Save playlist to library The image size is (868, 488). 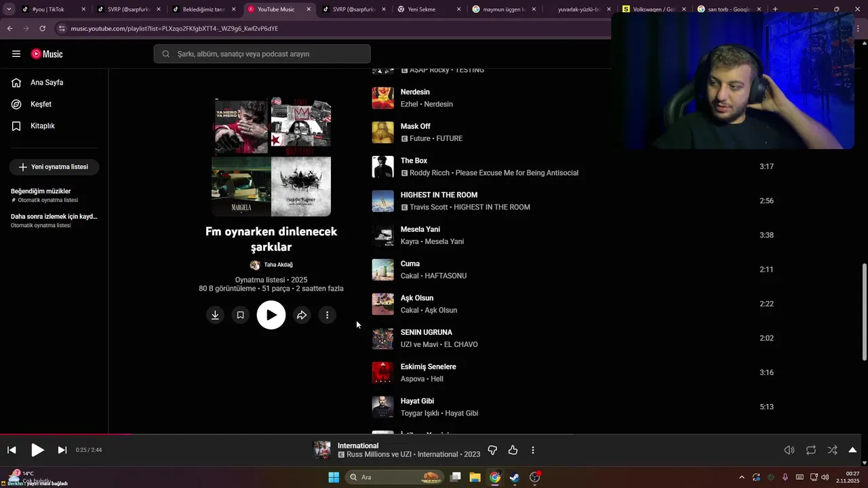(x=240, y=315)
